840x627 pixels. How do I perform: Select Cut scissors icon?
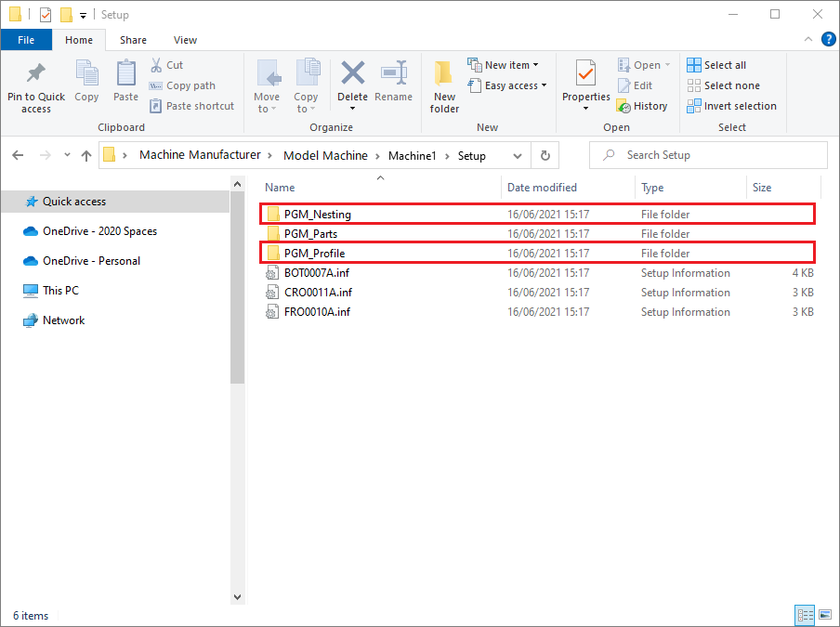click(156, 65)
